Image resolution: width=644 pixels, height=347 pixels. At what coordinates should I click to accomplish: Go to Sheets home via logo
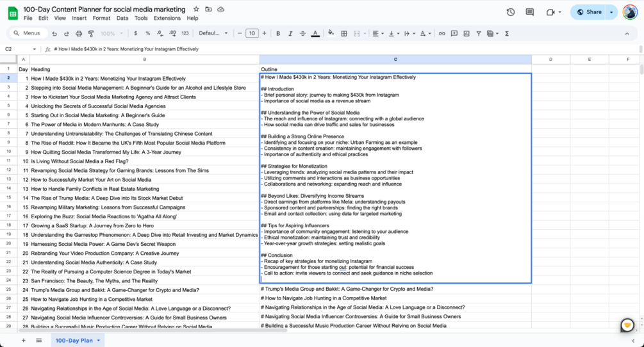click(x=13, y=13)
